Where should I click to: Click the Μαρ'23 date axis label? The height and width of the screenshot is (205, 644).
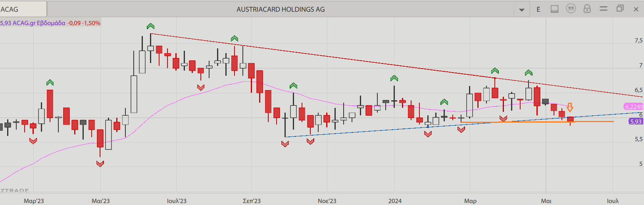[x=34, y=201]
